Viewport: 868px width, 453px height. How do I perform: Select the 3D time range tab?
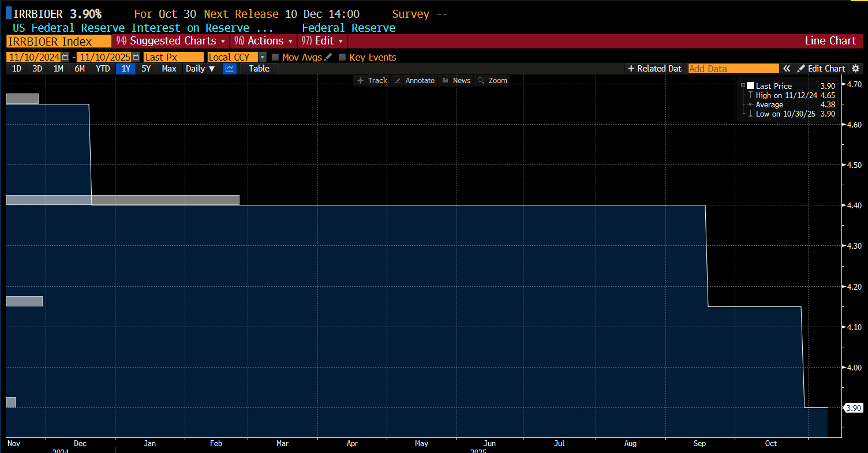(x=37, y=69)
